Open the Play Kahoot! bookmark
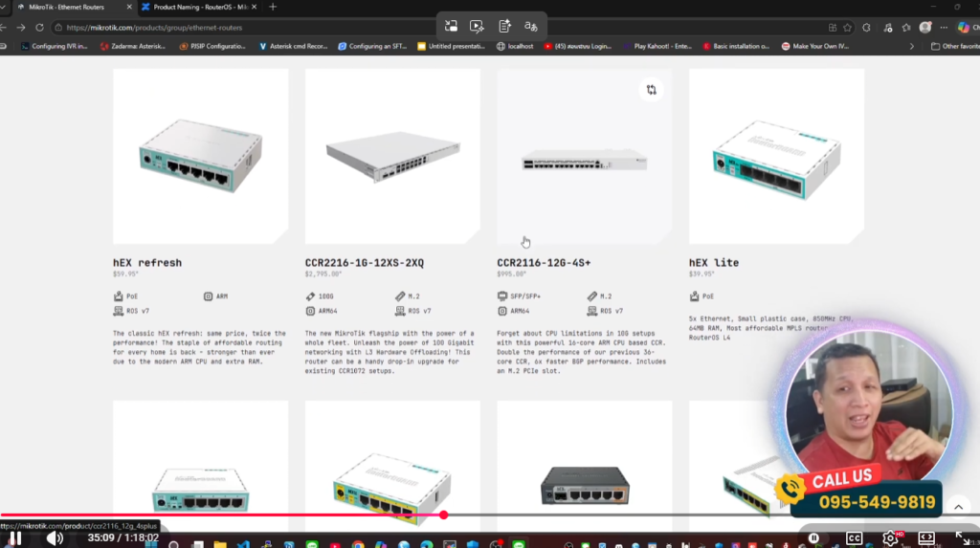 pos(657,46)
